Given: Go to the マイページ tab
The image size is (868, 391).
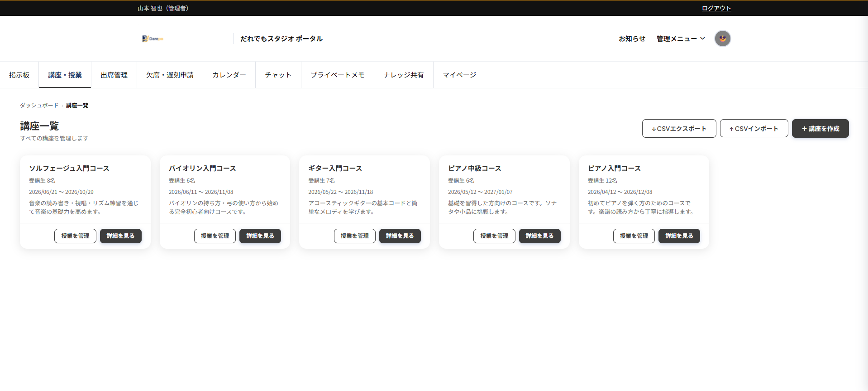Looking at the screenshot, I should [459, 75].
